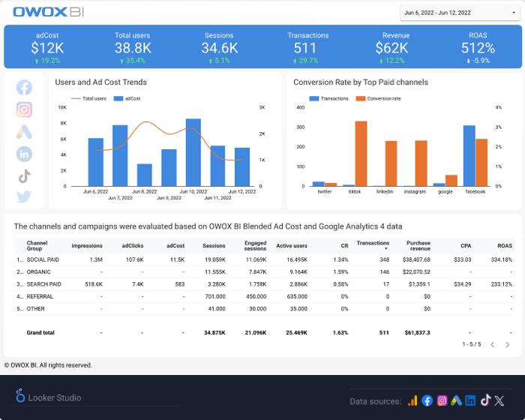This screenshot has height=420, width=525.
Task: Click $38,407.68 purchase revenue cell
Action: 416,259
